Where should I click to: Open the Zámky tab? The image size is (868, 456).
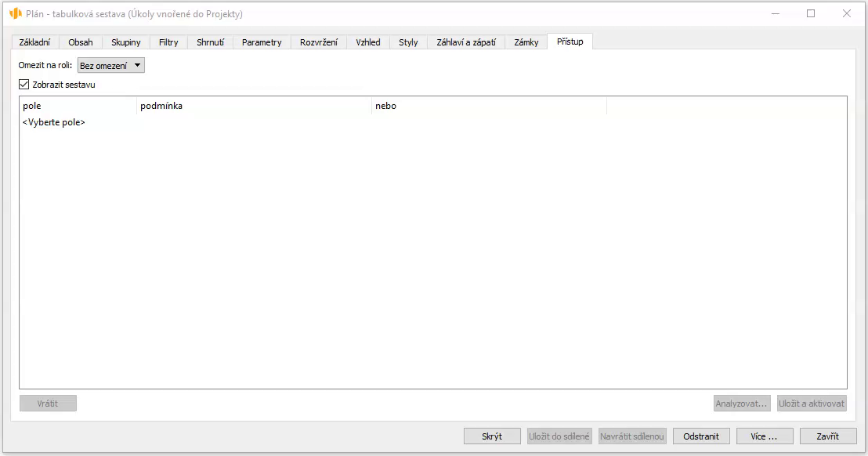click(526, 42)
